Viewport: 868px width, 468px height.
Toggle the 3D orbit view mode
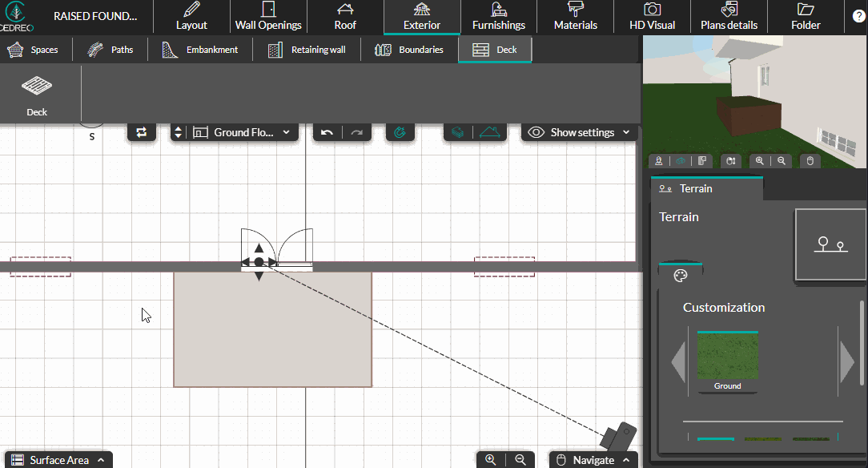click(x=681, y=161)
